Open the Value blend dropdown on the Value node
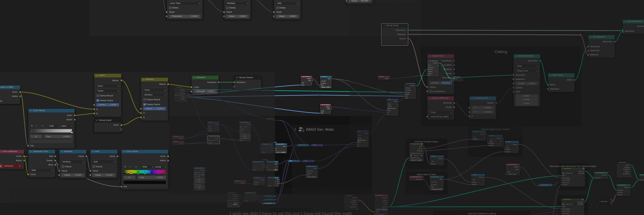Screen dimensions: 644x215 pos(108,91)
